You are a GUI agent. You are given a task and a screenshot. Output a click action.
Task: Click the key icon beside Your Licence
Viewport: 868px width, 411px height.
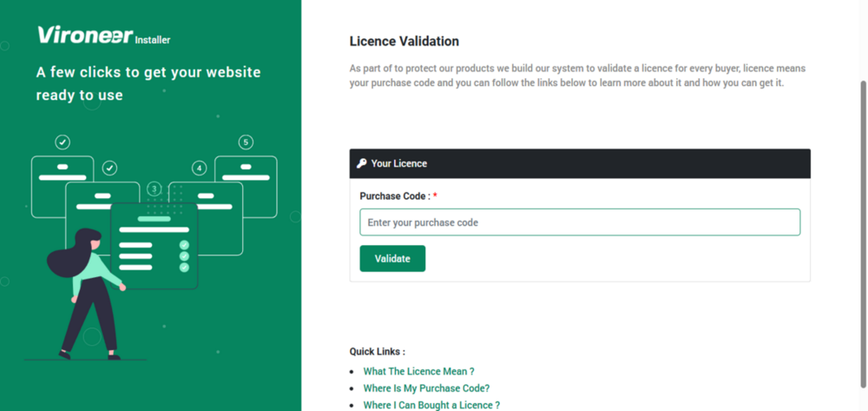click(362, 163)
